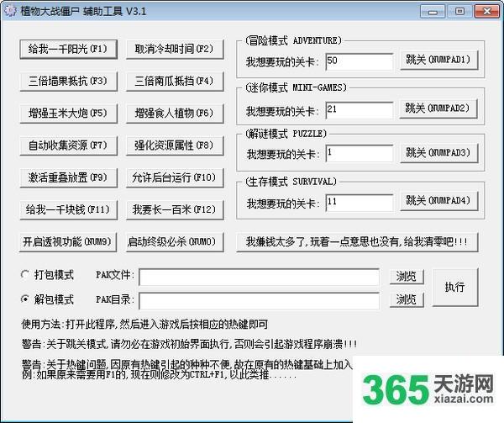Click 浏览 button beside PAK目录 field
This screenshot has height=423, width=504.
tap(407, 300)
